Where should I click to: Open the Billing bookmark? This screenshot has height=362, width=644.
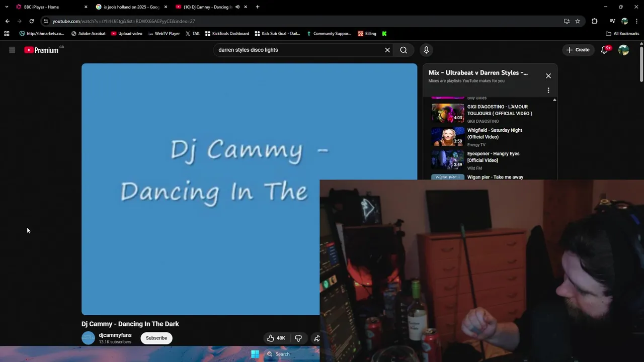coord(367,34)
